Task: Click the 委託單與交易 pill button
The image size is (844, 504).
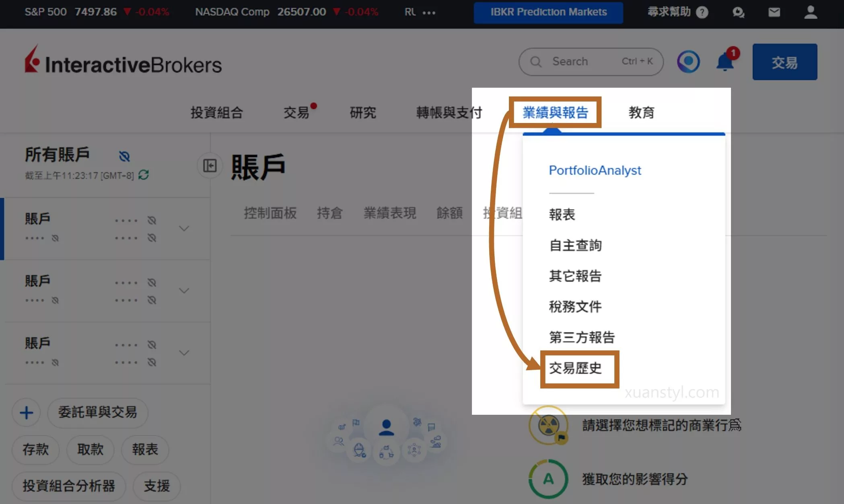Action: (x=98, y=412)
